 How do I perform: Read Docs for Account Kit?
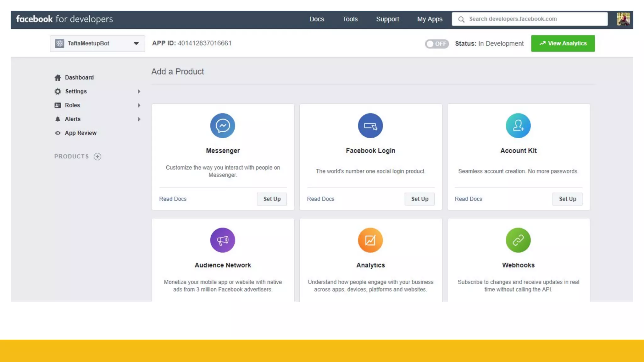pyautogui.click(x=468, y=199)
